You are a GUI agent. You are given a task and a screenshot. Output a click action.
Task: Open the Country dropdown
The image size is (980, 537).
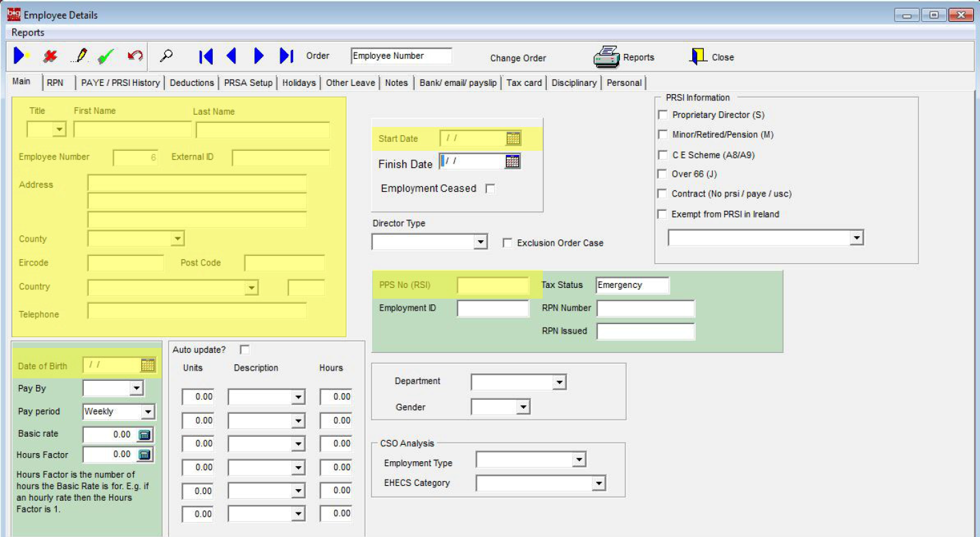pyautogui.click(x=252, y=287)
